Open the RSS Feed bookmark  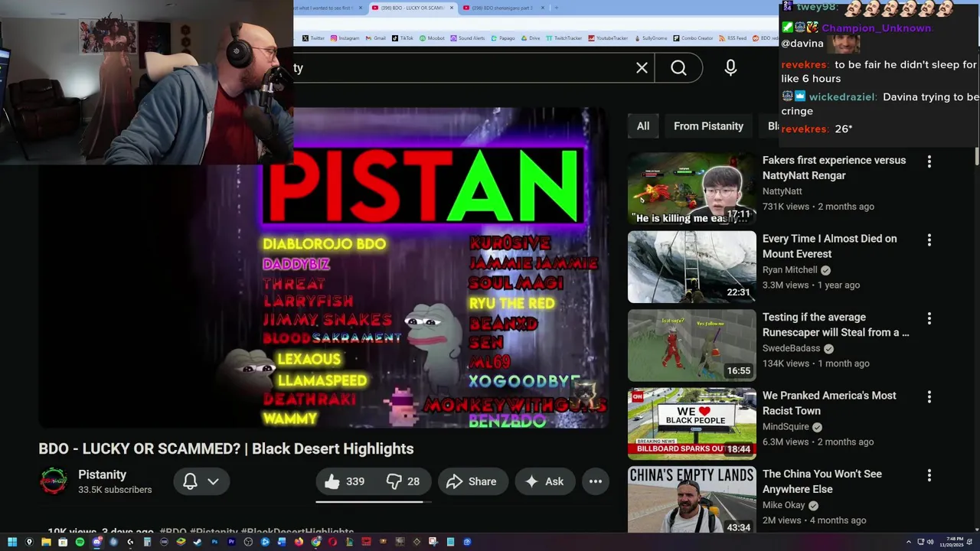[x=733, y=37]
